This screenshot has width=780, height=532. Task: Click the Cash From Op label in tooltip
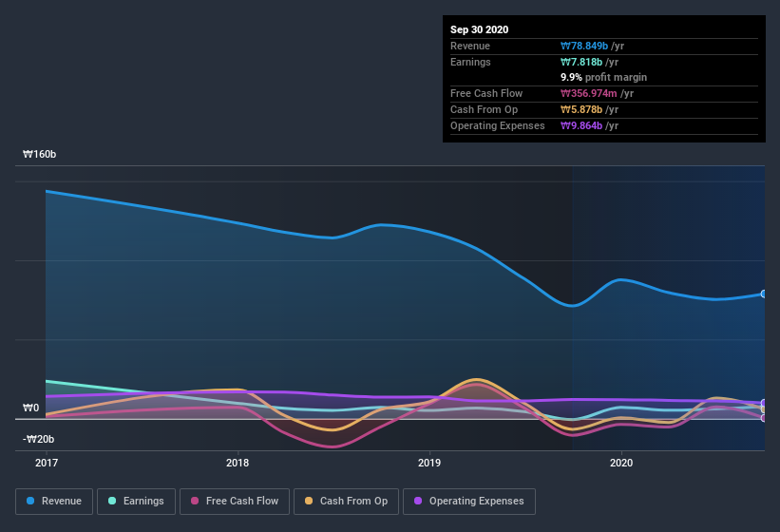click(484, 109)
